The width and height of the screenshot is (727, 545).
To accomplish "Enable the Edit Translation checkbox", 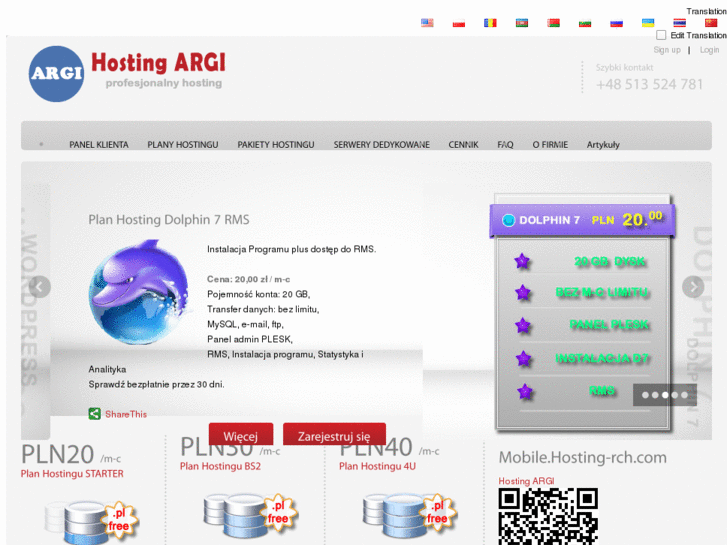I will click(661, 35).
